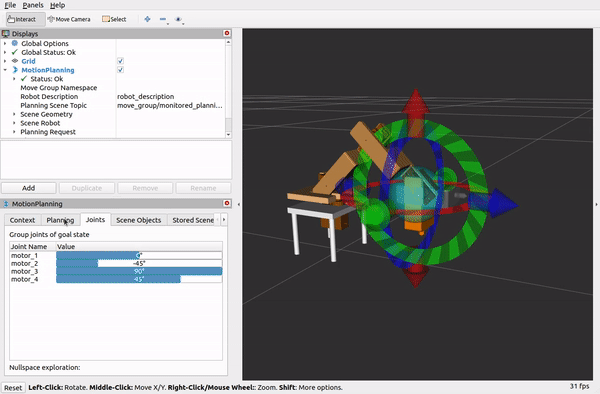600x394 pixels.
Task: Click the Add display button
Action: pos(29,188)
